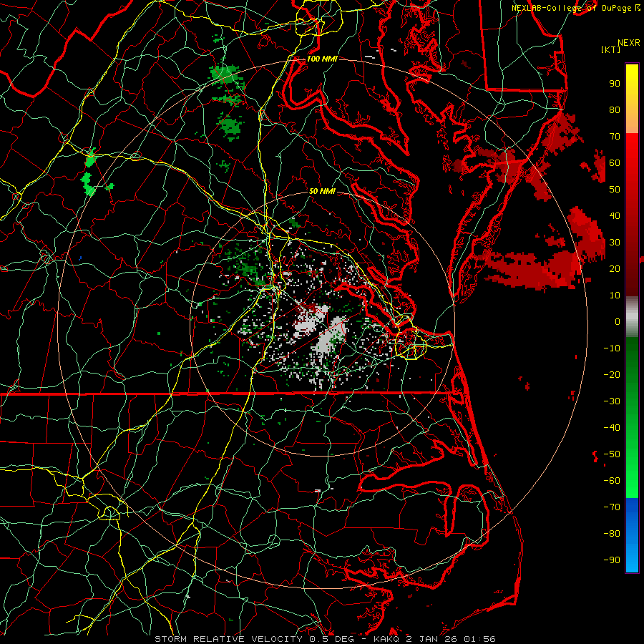The height and width of the screenshot is (644, 644).
Task: Click the -40 value on the velocity scale
Action: (612, 428)
